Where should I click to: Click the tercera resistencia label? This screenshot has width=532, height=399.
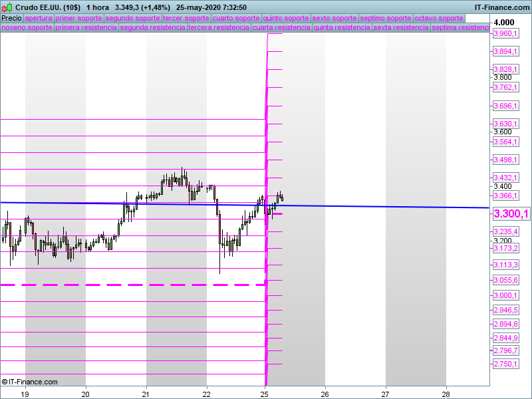pos(219,27)
